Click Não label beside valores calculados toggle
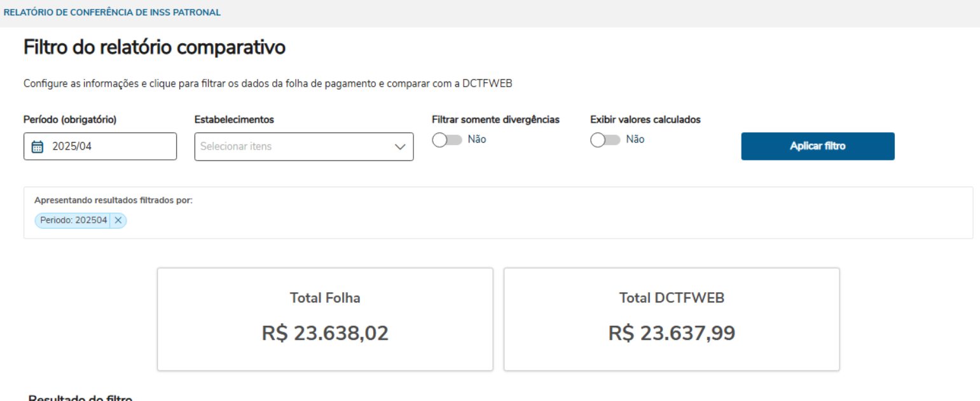The width and height of the screenshot is (980, 401). tap(635, 139)
